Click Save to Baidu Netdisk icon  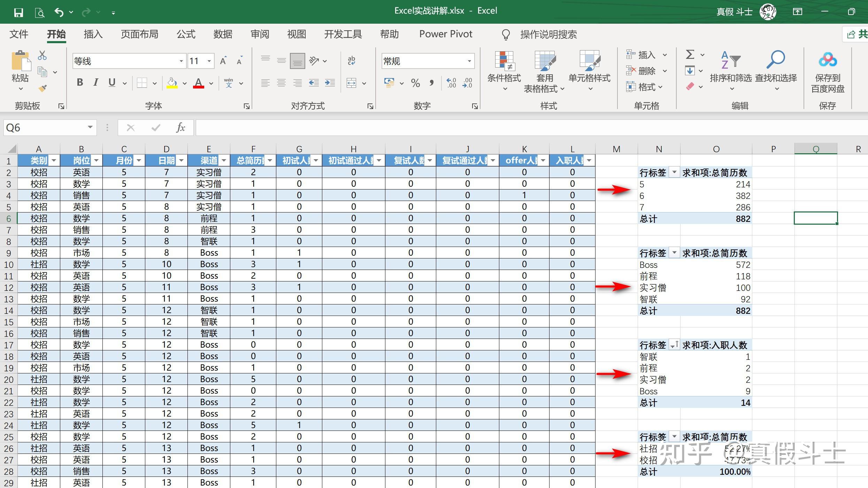click(x=828, y=60)
